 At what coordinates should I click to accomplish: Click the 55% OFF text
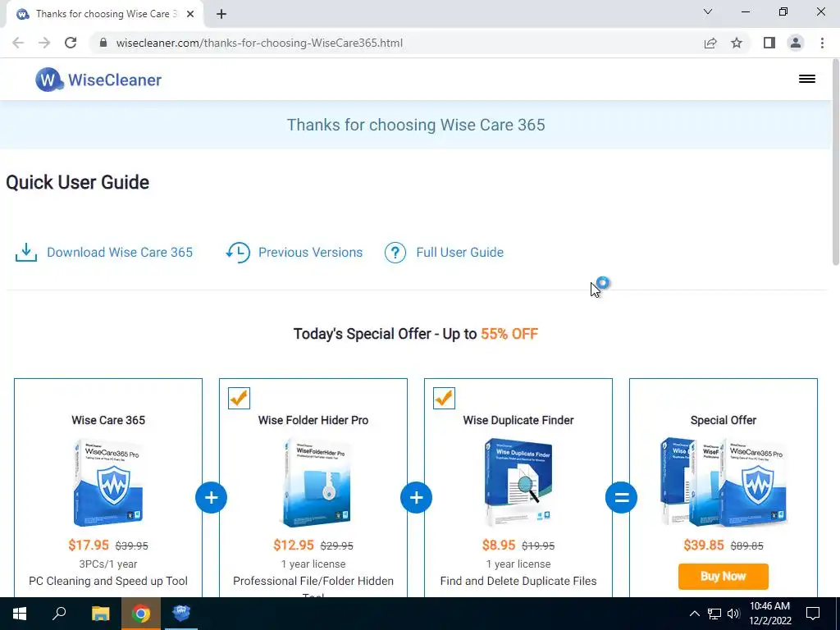pos(509,334)
